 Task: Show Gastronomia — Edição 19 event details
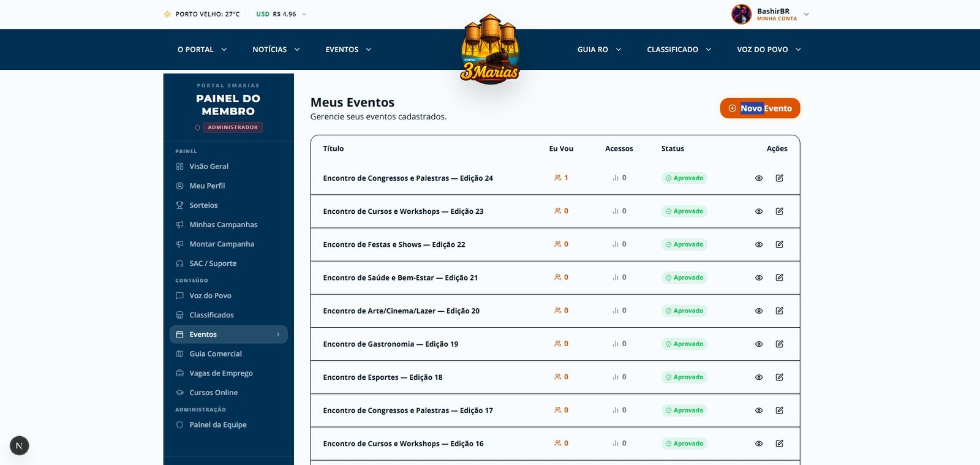tap(759, 344)
